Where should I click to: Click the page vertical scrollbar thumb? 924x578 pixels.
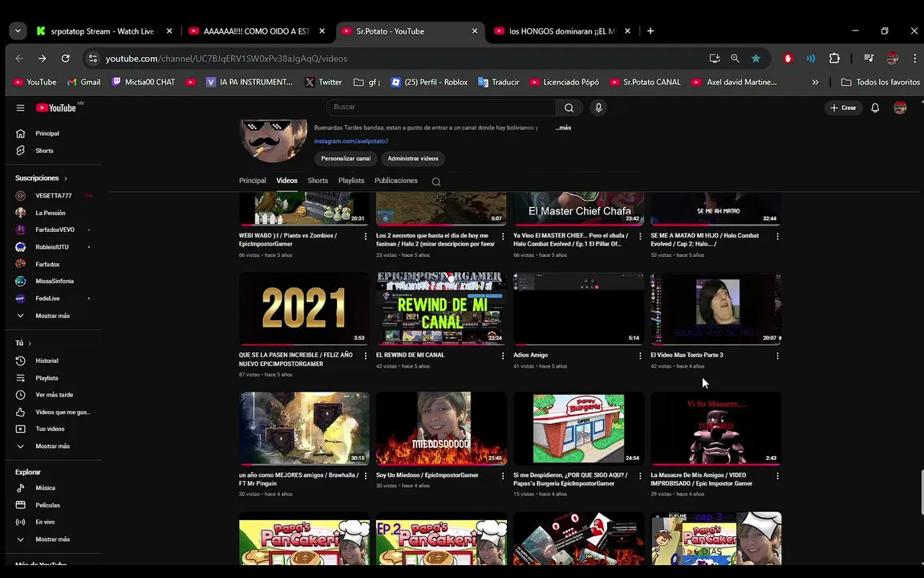921,492
